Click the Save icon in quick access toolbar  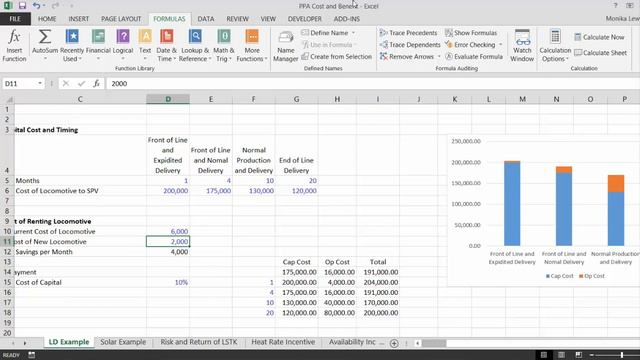tap(22, 6)
